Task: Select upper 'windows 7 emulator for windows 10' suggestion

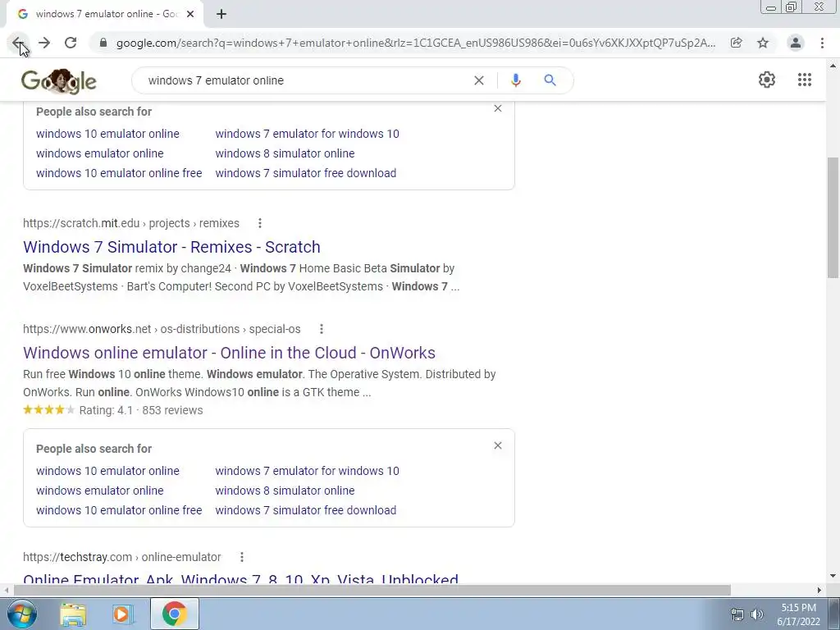Action: coord(307,134)
